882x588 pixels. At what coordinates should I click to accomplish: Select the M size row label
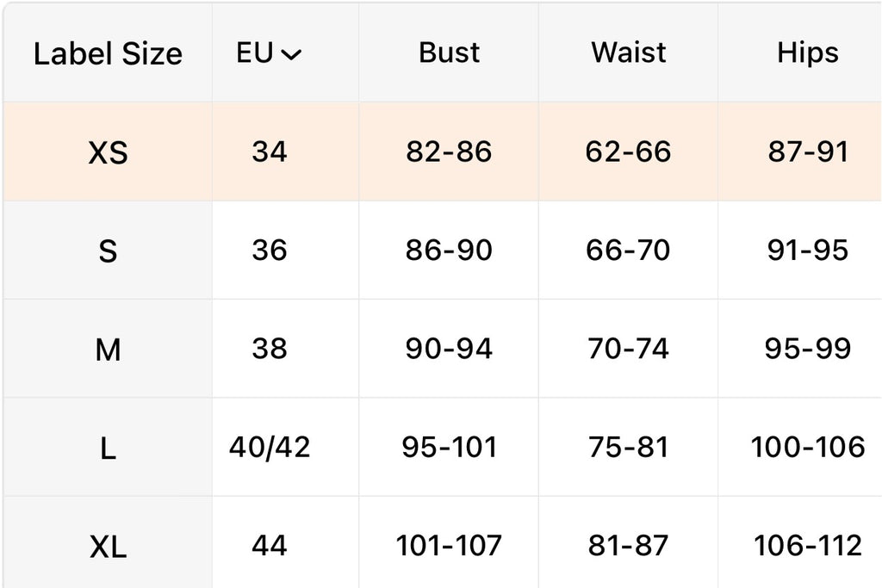click(108, 350)
